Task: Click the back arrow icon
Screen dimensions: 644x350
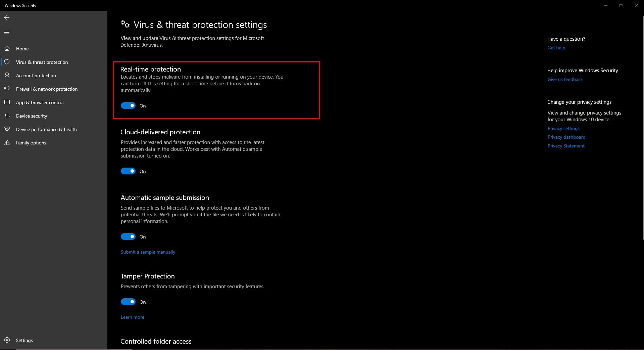Action: point(7,17)
